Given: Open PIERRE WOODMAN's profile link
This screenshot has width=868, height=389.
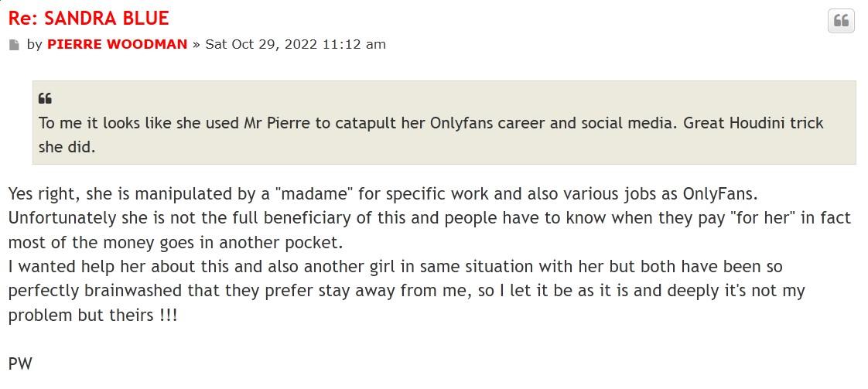Looking at the screenshot, I should point(117,44).
